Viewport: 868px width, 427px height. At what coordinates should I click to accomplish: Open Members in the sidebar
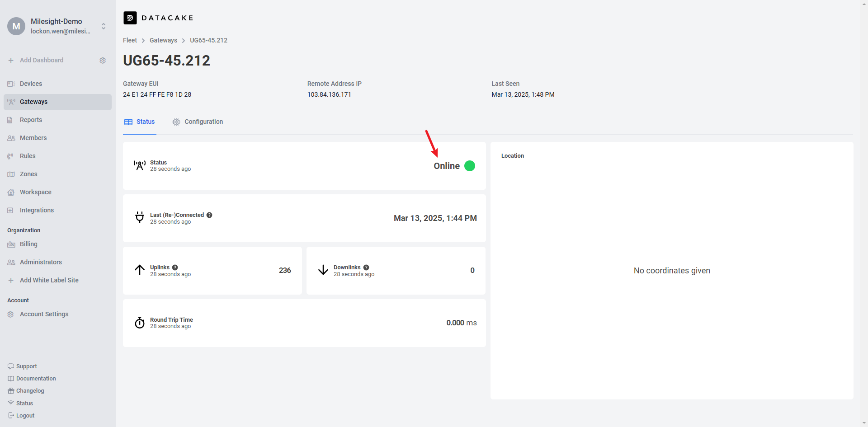[57, 138]
